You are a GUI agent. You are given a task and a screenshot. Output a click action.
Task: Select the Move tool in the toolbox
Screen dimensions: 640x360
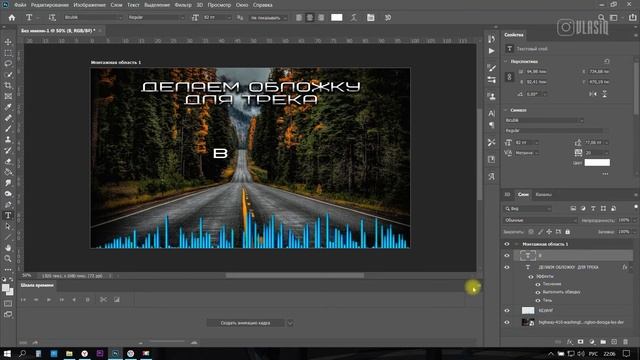pos(8,42)
